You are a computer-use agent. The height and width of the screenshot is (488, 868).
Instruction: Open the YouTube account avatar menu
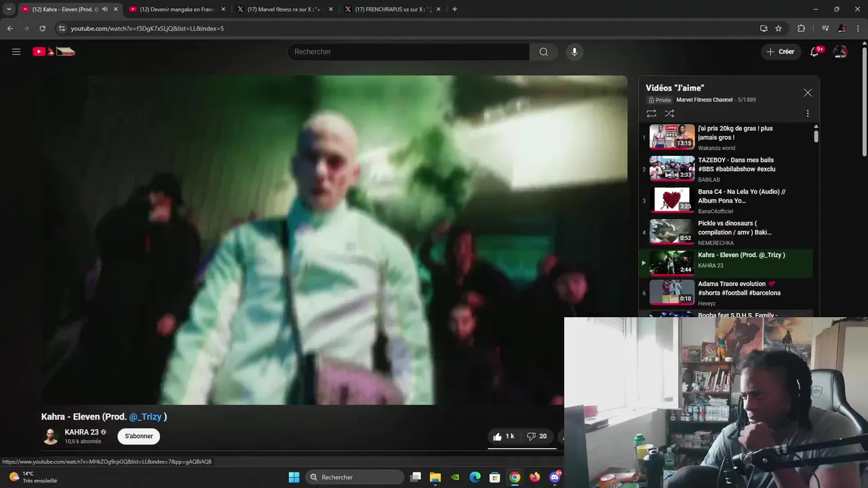click(x=840, y=52)
